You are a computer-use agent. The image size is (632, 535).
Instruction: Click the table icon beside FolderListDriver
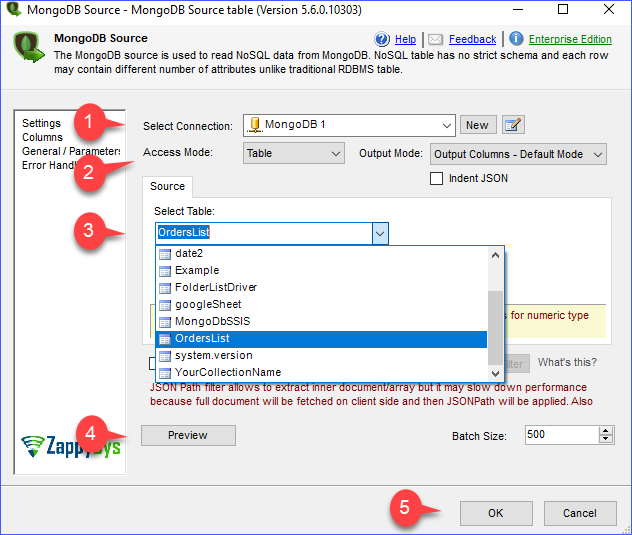tap(165, 288)
